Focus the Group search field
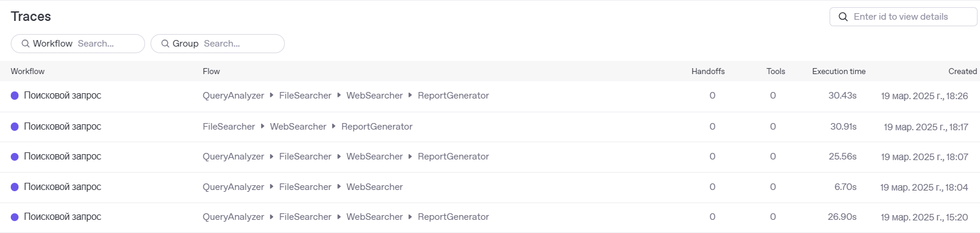Image resolution: width=980 pixels, height=233 pixels. 217,44
